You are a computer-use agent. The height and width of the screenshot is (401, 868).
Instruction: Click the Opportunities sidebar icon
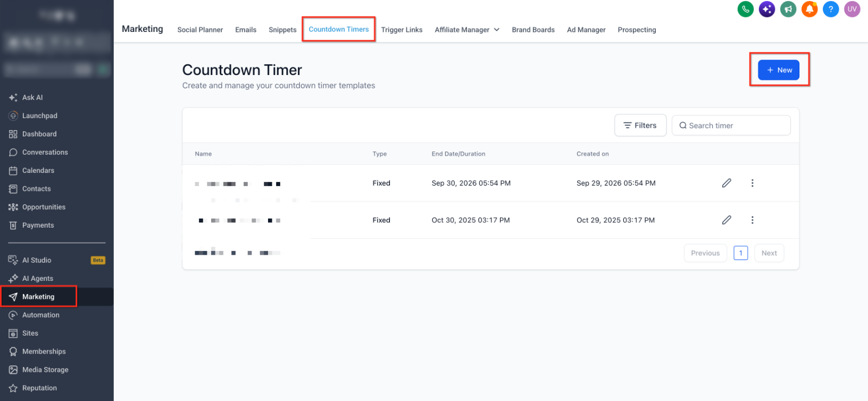click(13, 207)
